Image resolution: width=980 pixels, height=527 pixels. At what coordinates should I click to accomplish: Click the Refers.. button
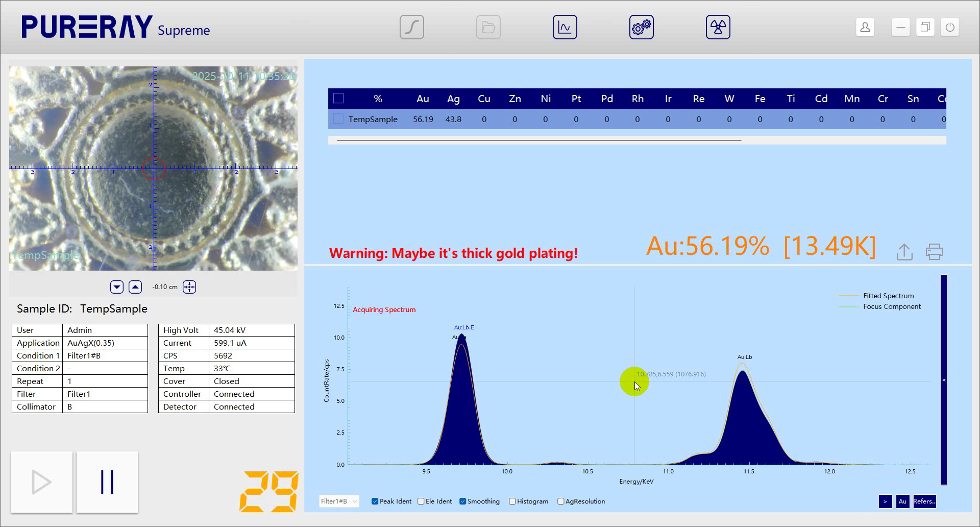point(924,501)
